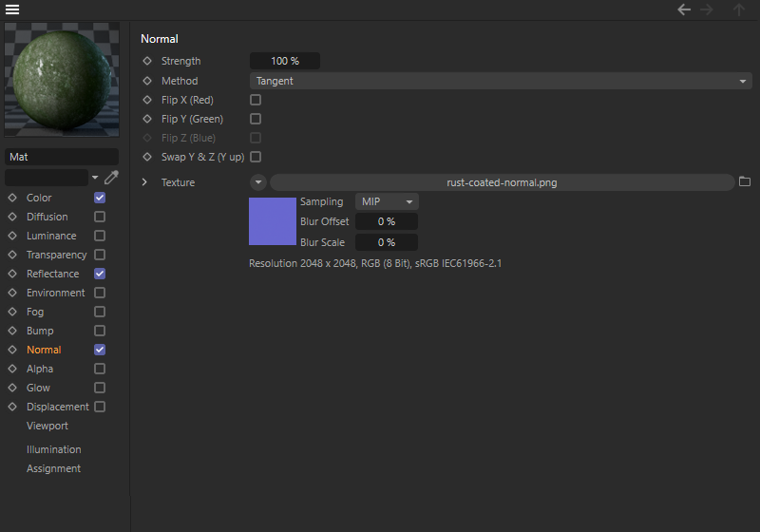Click keyframe diamond next to Method
This screenshot has width=760, height=532.
(x=147, y=81)
